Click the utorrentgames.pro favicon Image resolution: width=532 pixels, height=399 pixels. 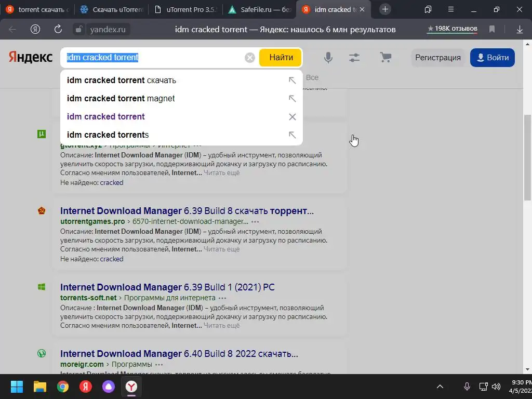[x=42, y=211]
